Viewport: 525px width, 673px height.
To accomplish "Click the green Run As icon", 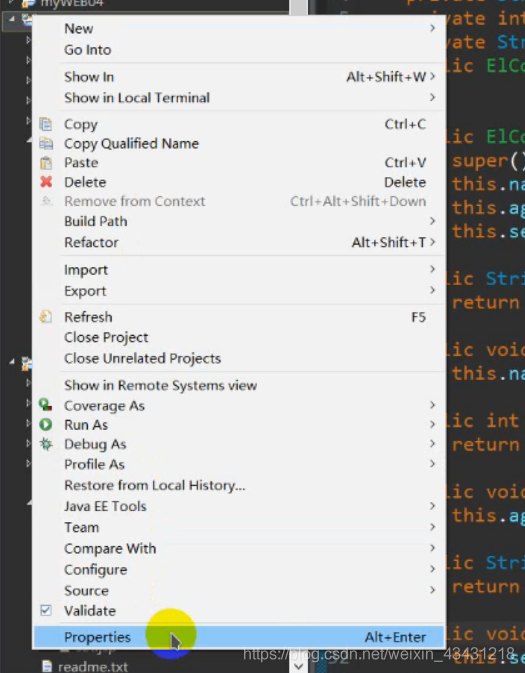I will 46,424.
